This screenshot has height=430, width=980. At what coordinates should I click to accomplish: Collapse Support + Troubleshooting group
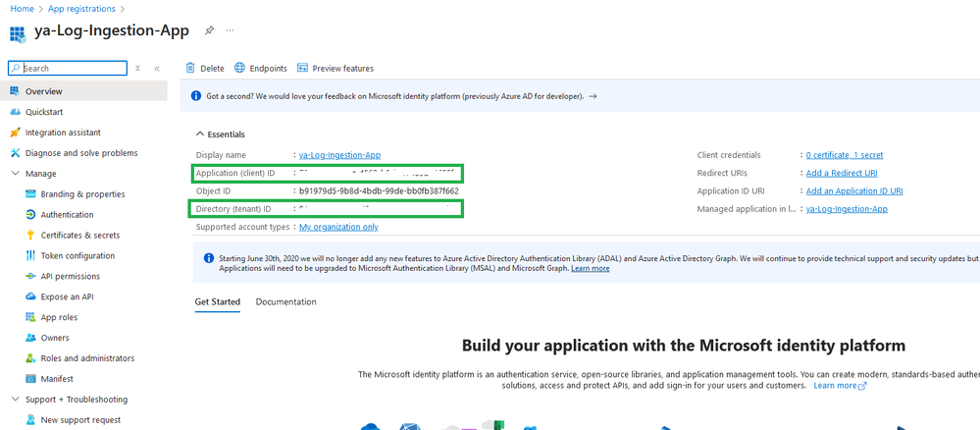point(15,400)
